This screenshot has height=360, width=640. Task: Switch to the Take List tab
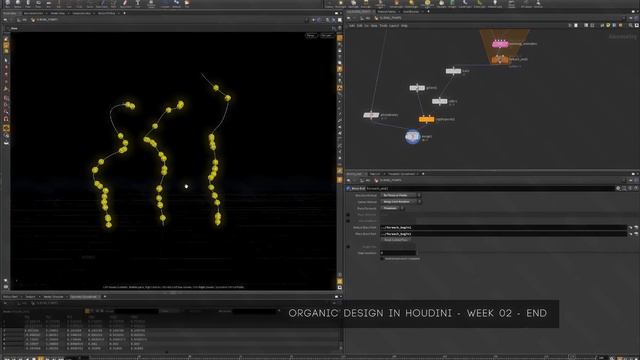coord(375,174)
